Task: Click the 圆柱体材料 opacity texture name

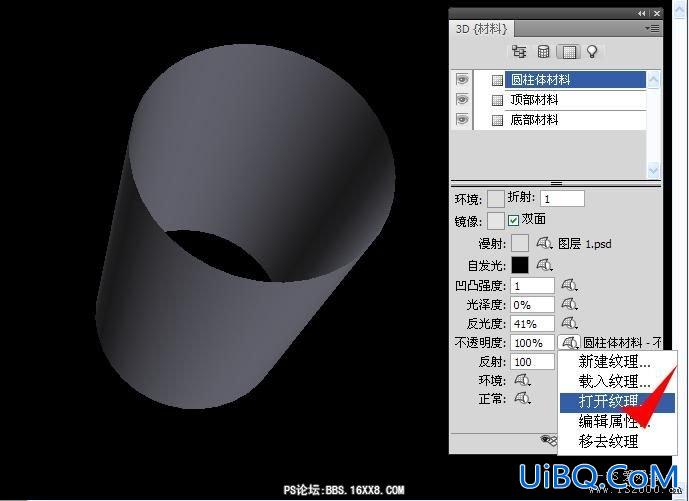Action: [x=622, y=342]
